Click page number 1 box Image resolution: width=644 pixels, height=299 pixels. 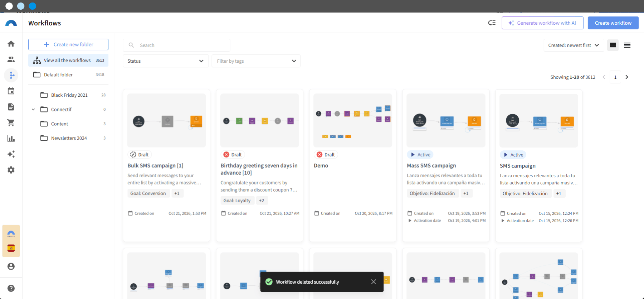(615, 77)
